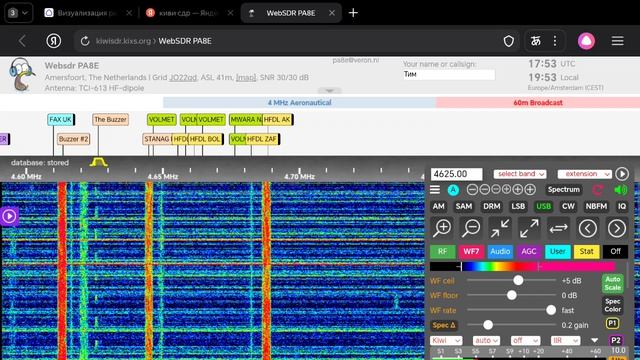Toggle the Spectrum display button
Screen dimensions: 640x360
(564, 189)
